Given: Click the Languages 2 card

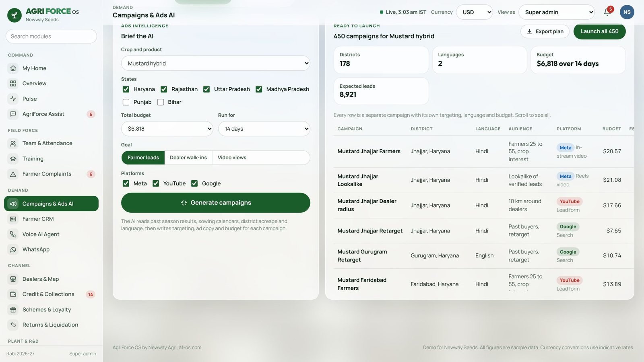Looking at the screenshot, I should tap(480, 60).
